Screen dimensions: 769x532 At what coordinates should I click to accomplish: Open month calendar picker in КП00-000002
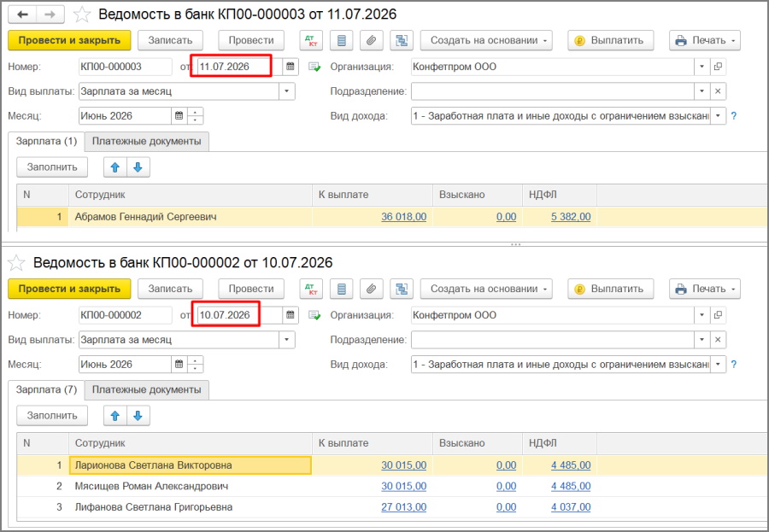point(179,365)
